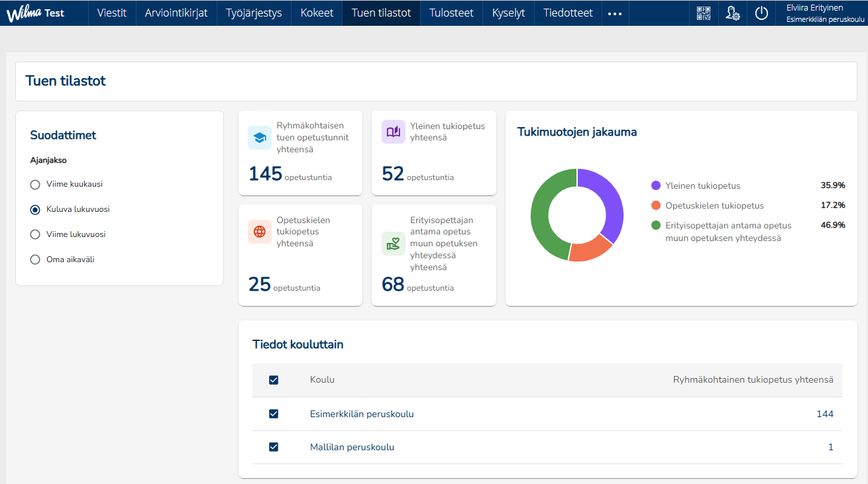Click the power logout icon
Viewport: 868px width, 484px height.
coord(761,13)
